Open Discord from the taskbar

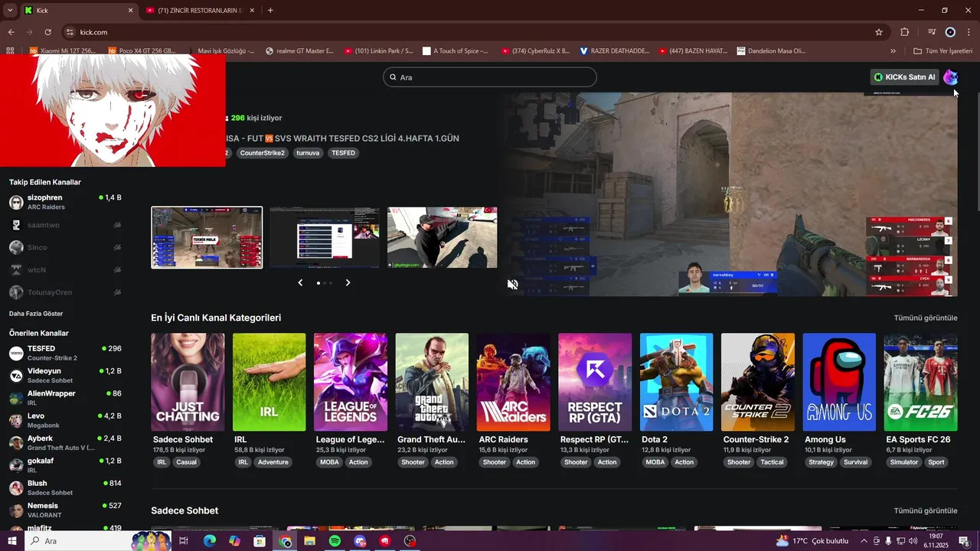pos(360,541)
